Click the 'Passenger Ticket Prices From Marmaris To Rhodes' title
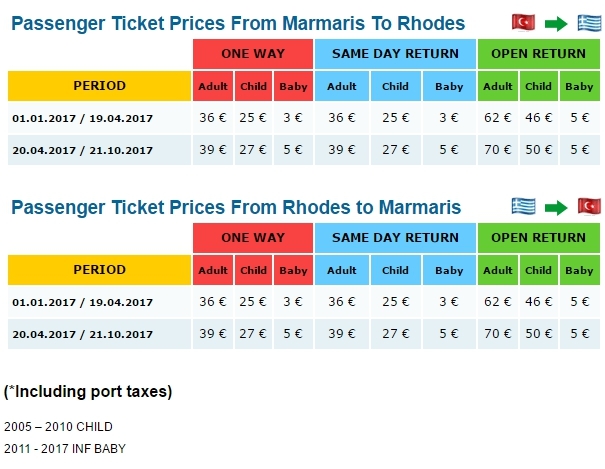Image resolution: width=605 pixels, height=469 pixels. pos(238,23)
